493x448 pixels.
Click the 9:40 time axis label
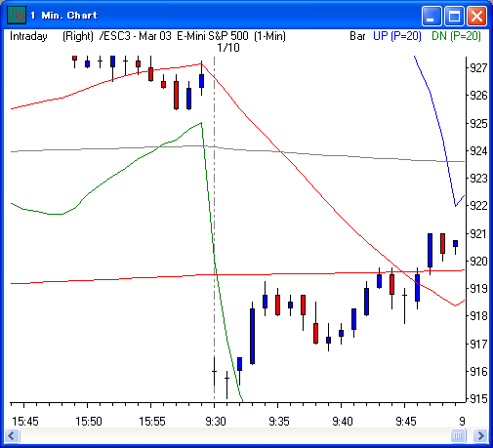343,422
